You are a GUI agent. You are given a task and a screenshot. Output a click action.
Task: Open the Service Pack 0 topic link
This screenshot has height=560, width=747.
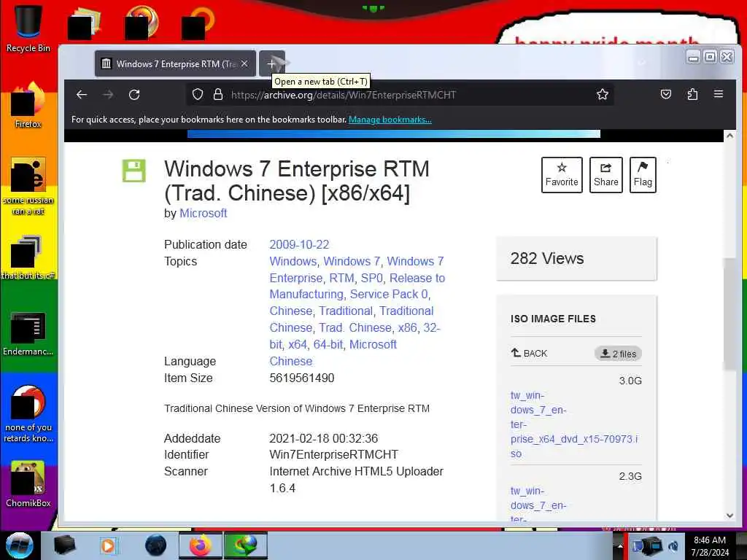coord(389,295)
